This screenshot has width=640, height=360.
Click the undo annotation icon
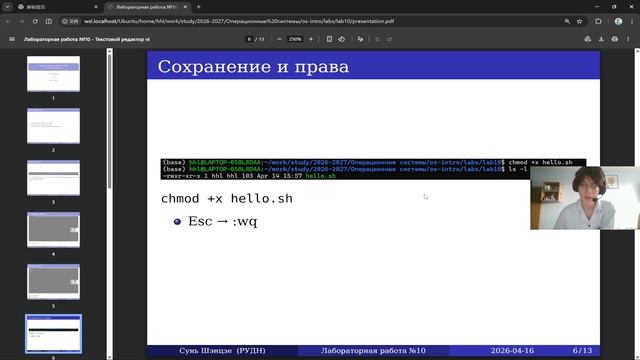pos(378,39)
